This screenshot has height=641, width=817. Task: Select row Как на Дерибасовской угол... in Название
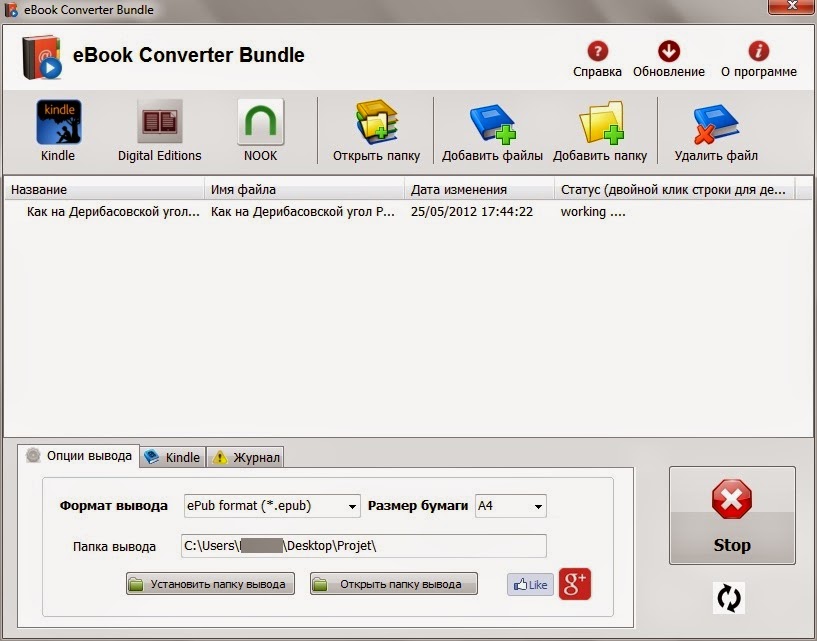[x=113, y=212]
